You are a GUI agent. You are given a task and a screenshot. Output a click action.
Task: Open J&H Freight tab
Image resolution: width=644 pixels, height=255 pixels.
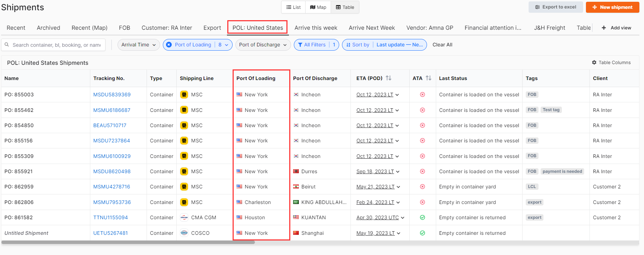click(549, 28)
